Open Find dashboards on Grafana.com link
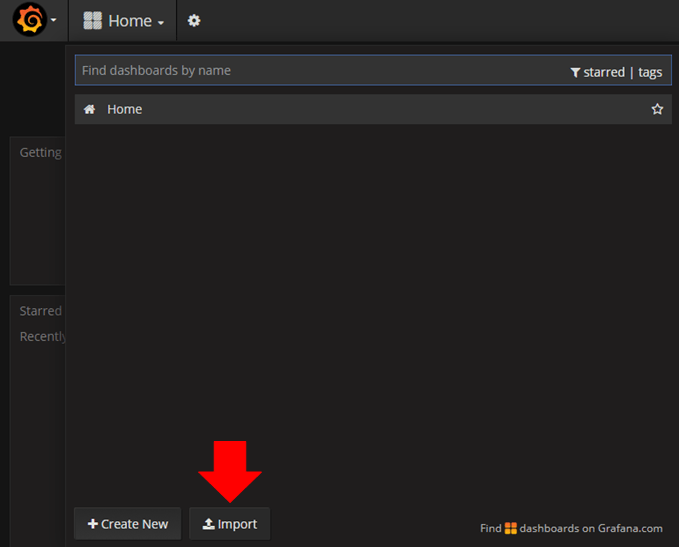 point(571,528)
